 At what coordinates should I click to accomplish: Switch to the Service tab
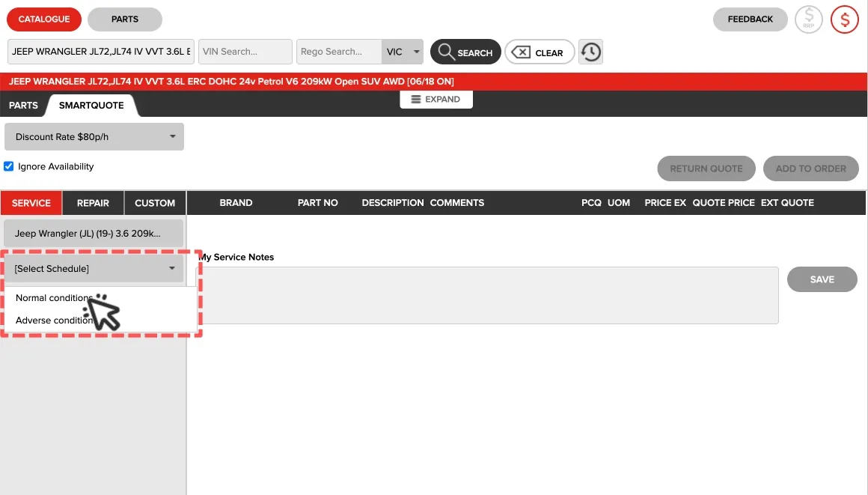[31, 203]
